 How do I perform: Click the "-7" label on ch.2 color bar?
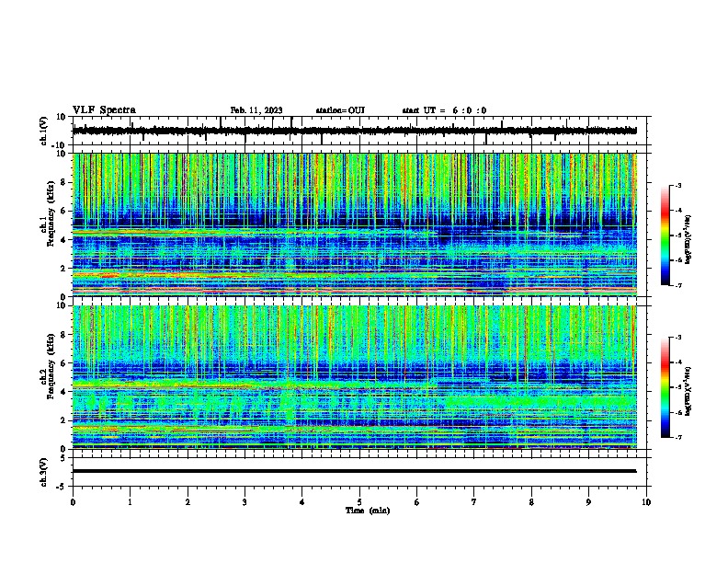point(677,437)
